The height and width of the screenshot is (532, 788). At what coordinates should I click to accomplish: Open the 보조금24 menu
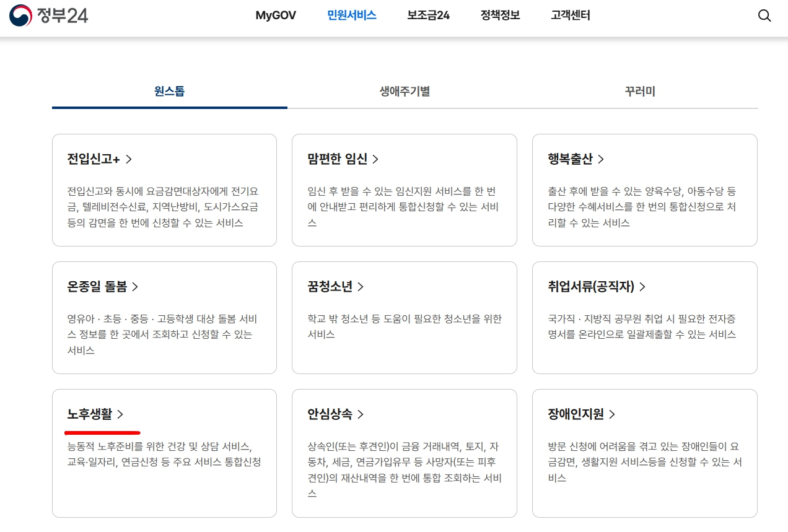coord(428,15)
